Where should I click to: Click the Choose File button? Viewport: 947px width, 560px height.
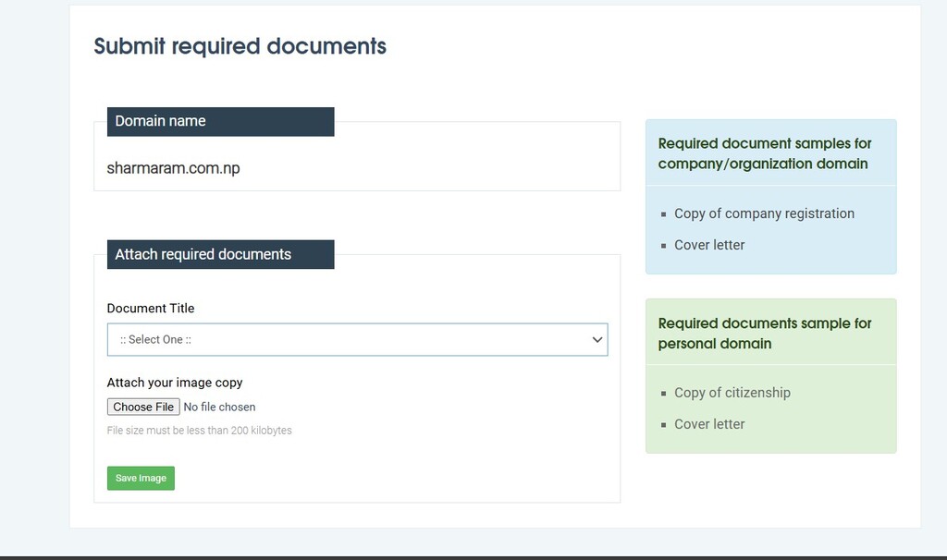click(x=142, y=407)
